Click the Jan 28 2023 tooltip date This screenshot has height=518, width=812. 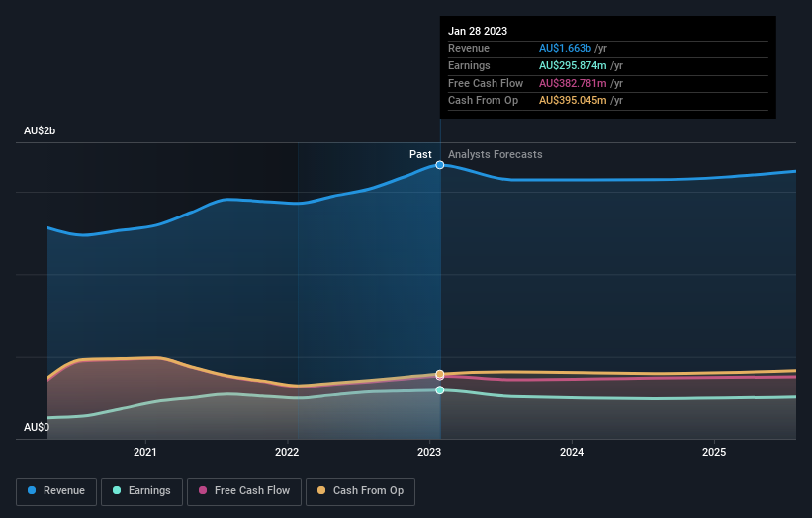coord(478,31)
